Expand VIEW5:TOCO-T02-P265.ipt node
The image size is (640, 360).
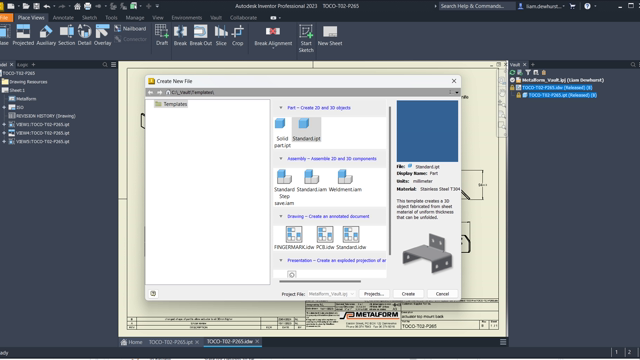(x=4, y=142)
